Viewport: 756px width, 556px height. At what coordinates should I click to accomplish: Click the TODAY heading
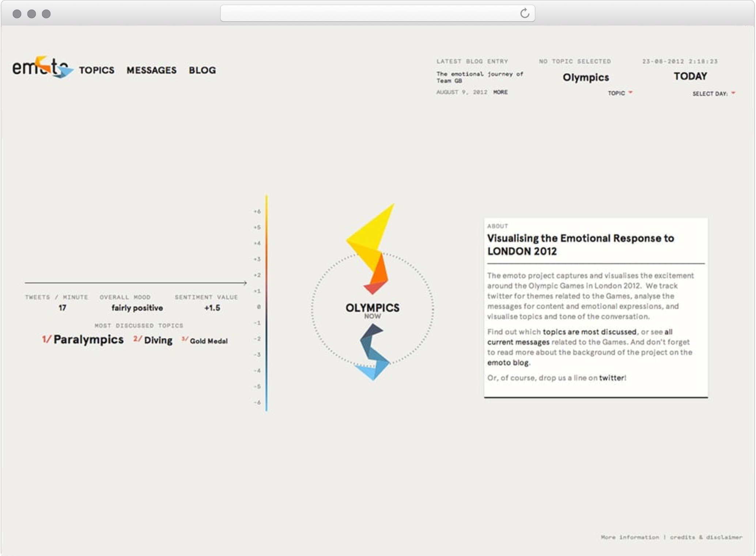pos(690,76)
